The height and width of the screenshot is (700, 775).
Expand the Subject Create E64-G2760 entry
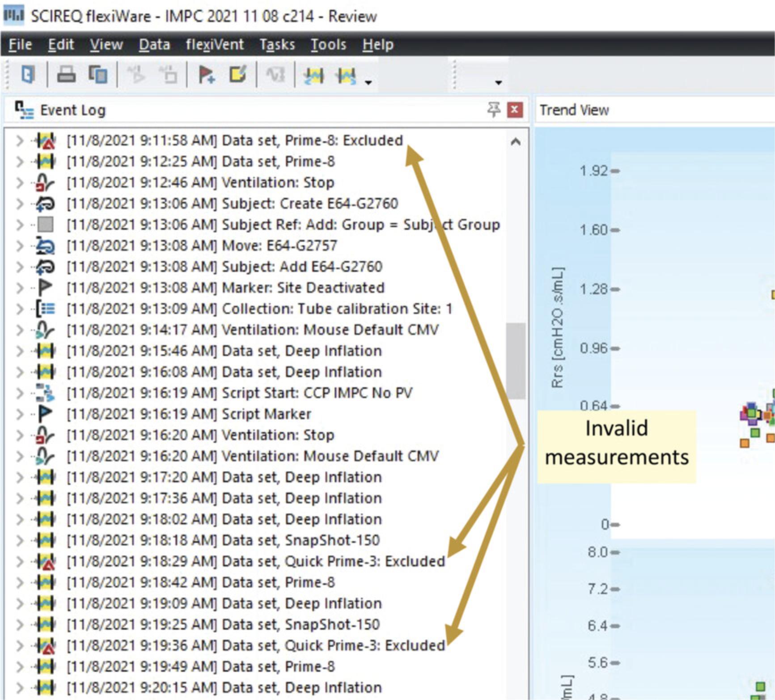(19, 204)
